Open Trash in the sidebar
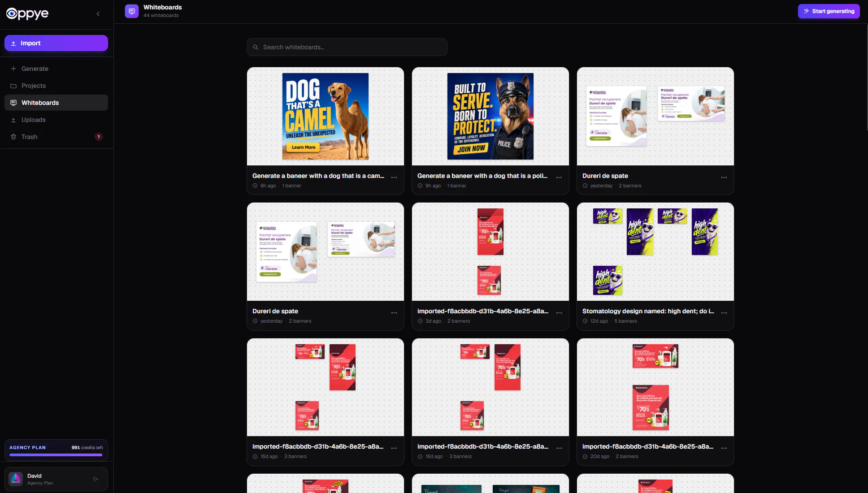Screen dimensions: 868x493 [56, 137]
